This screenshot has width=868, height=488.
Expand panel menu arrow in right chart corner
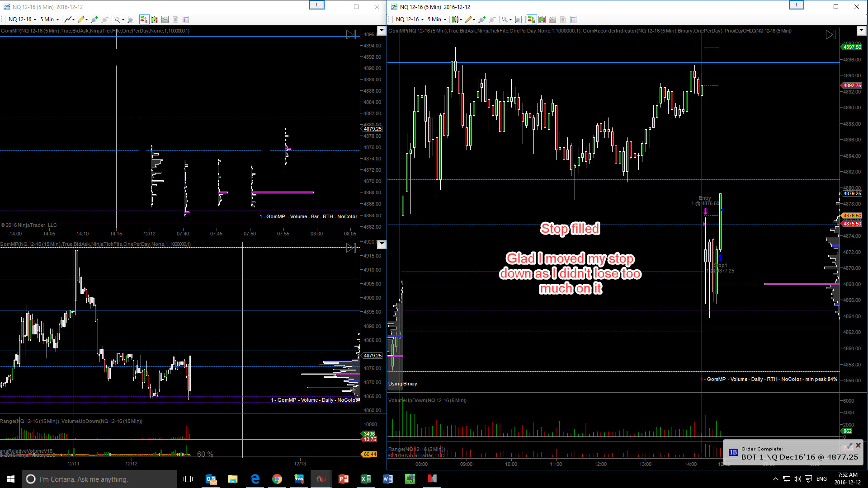point(861,31)
